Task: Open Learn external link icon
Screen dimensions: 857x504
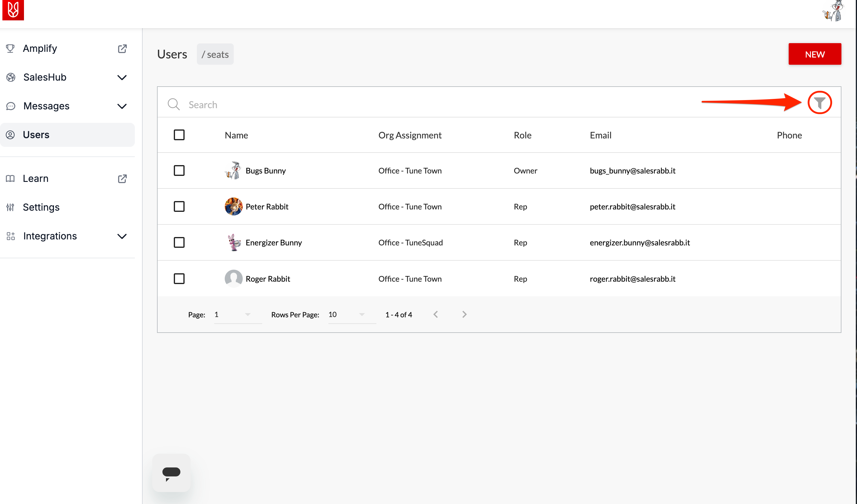Action: (122, 179)
